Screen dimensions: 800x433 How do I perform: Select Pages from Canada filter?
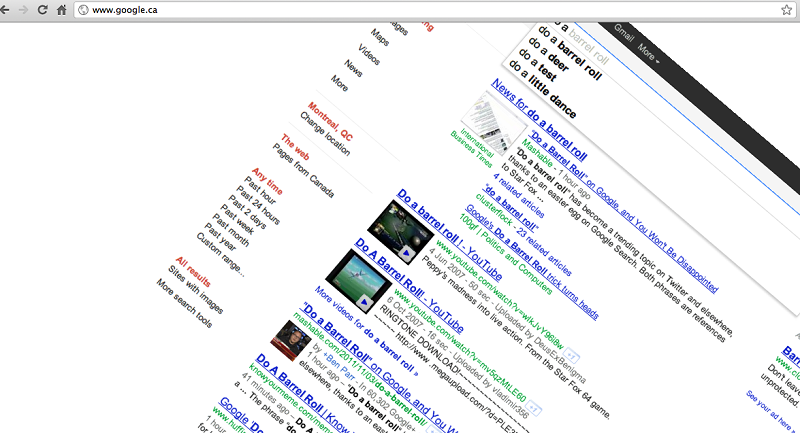[303, 171]
